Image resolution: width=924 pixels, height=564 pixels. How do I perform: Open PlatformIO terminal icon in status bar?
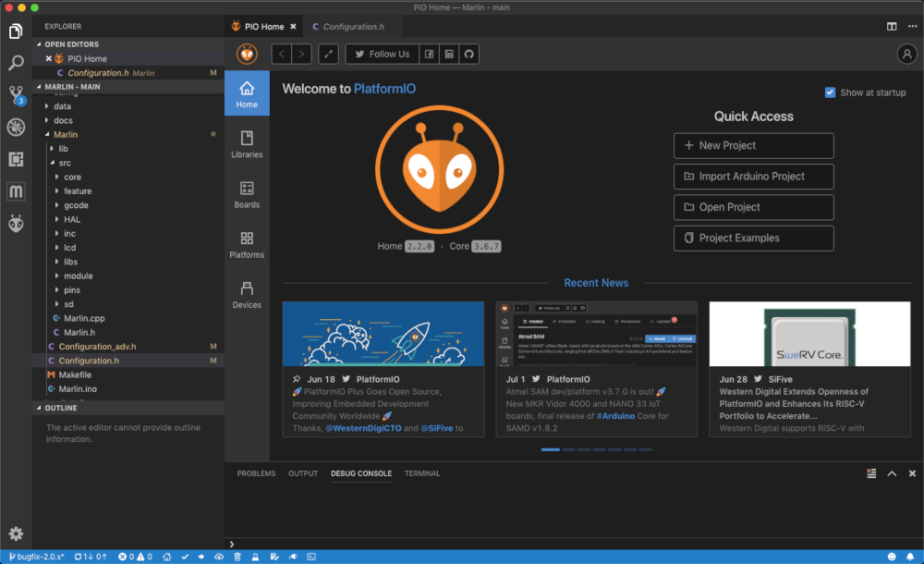point(311,557)
